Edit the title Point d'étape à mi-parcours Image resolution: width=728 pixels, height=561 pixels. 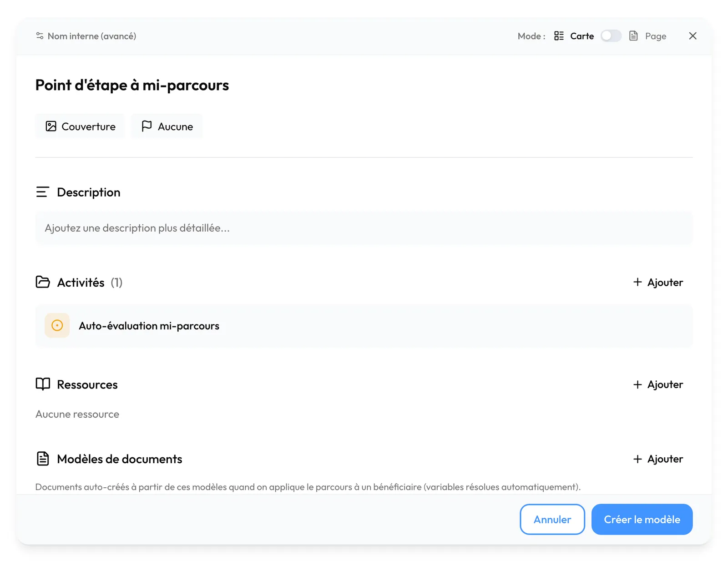(132, 85)
